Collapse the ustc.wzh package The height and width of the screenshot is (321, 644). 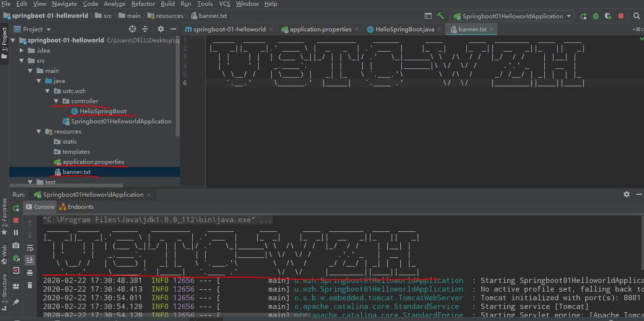click(48, 91)
